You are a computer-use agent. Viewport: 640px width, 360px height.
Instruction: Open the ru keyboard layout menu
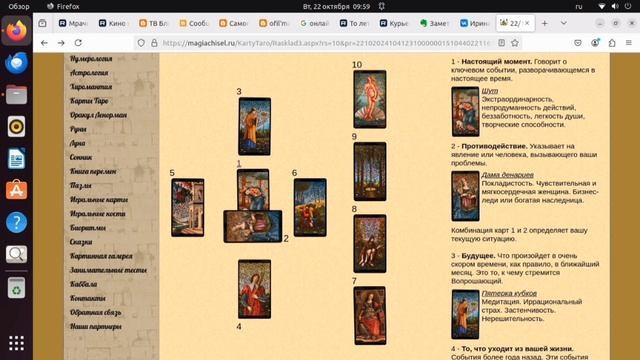579,6
